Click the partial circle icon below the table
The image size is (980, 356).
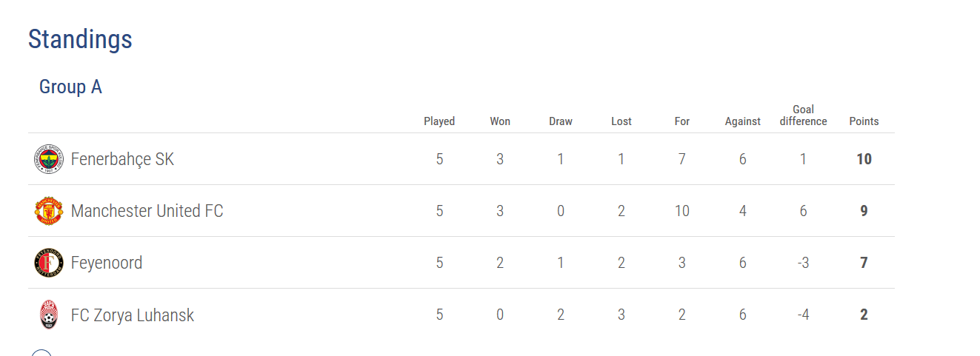click(41, 352)
